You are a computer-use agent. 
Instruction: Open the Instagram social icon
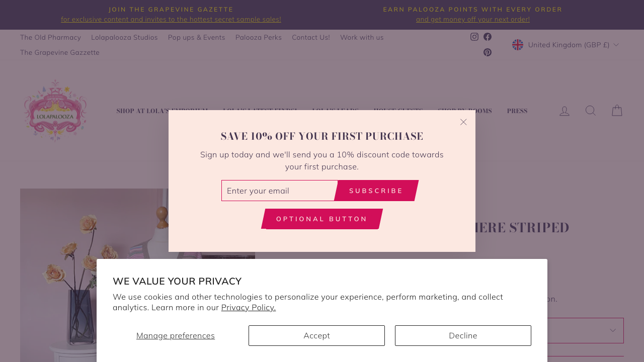[473, 37]
